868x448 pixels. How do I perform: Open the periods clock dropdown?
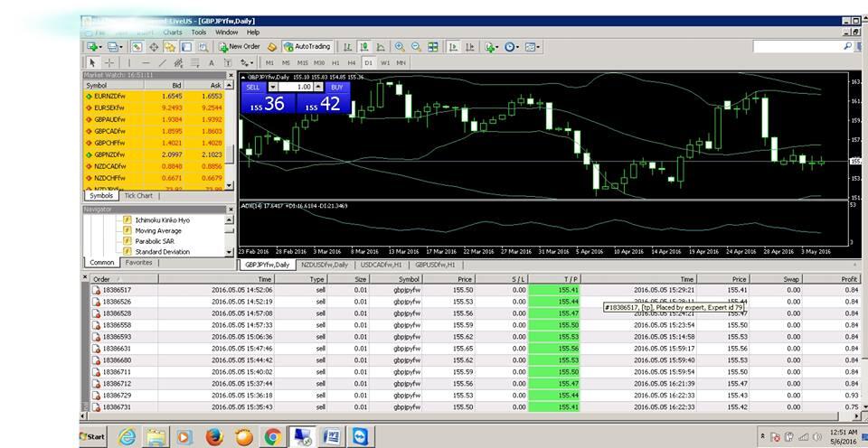point(511,47)
